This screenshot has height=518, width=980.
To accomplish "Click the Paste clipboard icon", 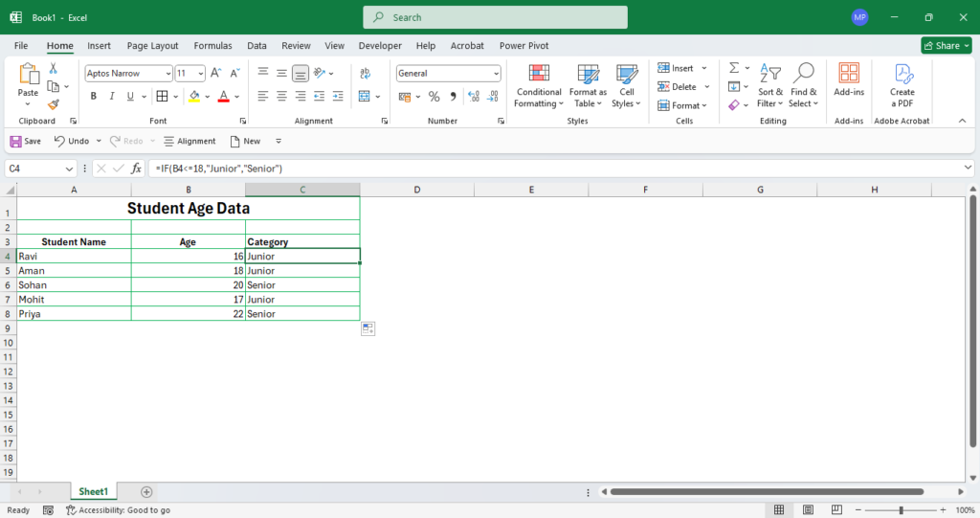I will click(x=28, y=74).
